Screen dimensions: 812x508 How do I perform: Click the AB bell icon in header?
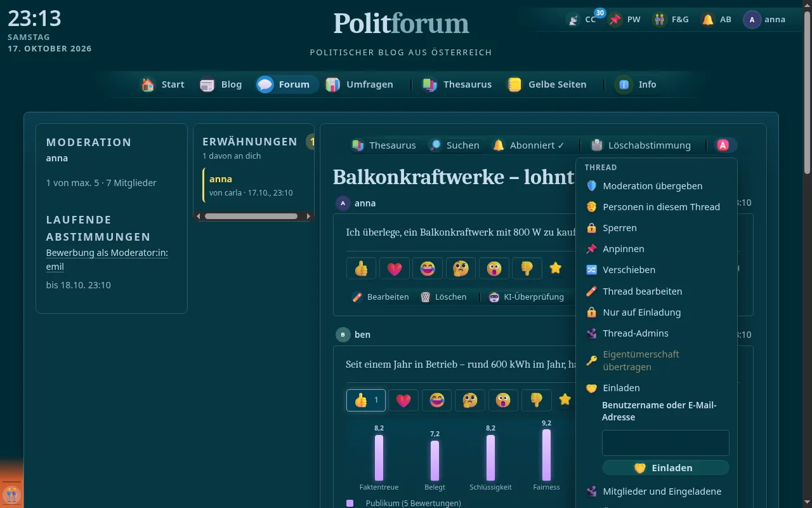click(x=717, y=20)
